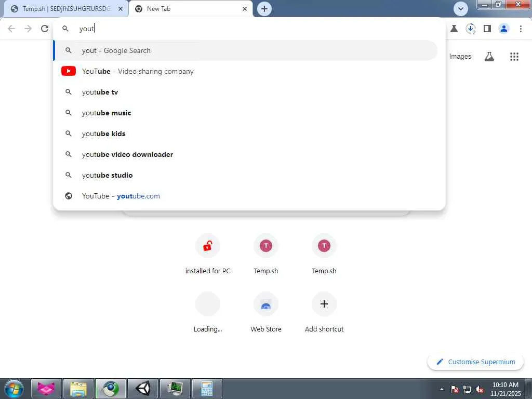
Task: Open the Loading... shortcut tile
Action: 208,312
